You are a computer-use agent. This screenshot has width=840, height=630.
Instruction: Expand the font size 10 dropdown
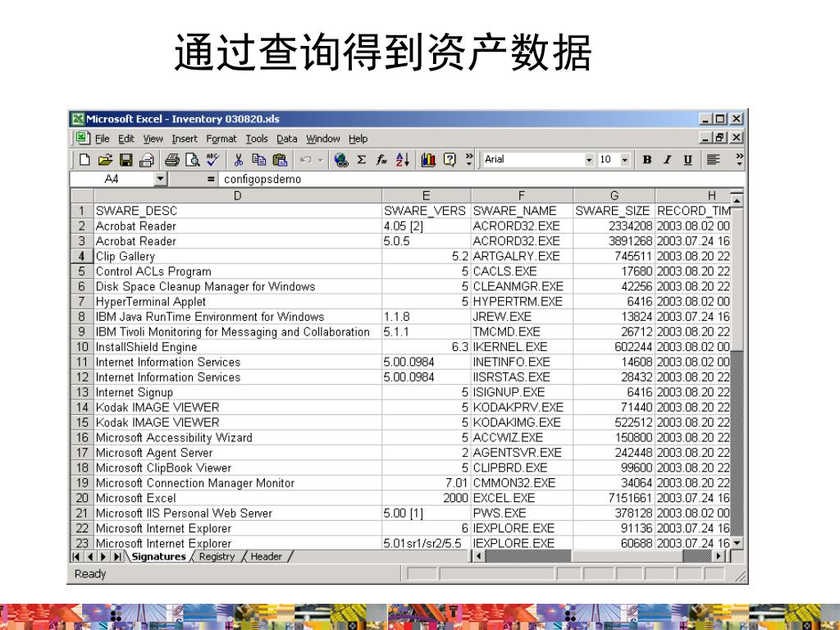(x=624, y=160)
